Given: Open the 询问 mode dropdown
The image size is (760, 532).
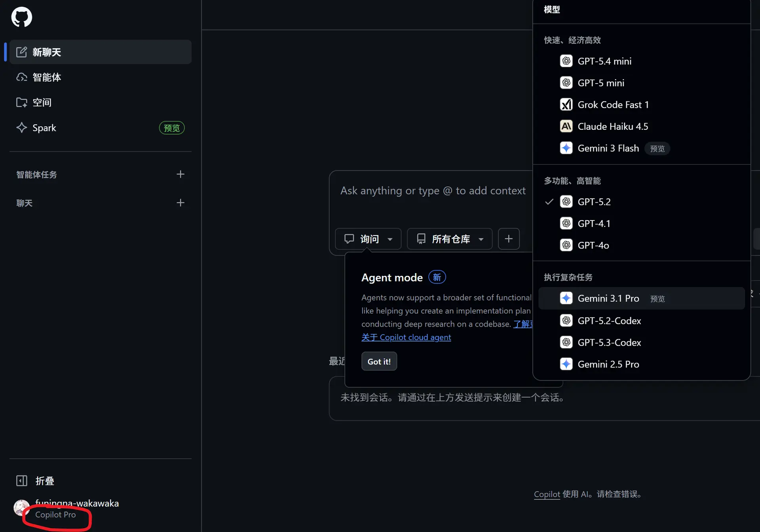Looking at the screenshot, I should [368, 239].
